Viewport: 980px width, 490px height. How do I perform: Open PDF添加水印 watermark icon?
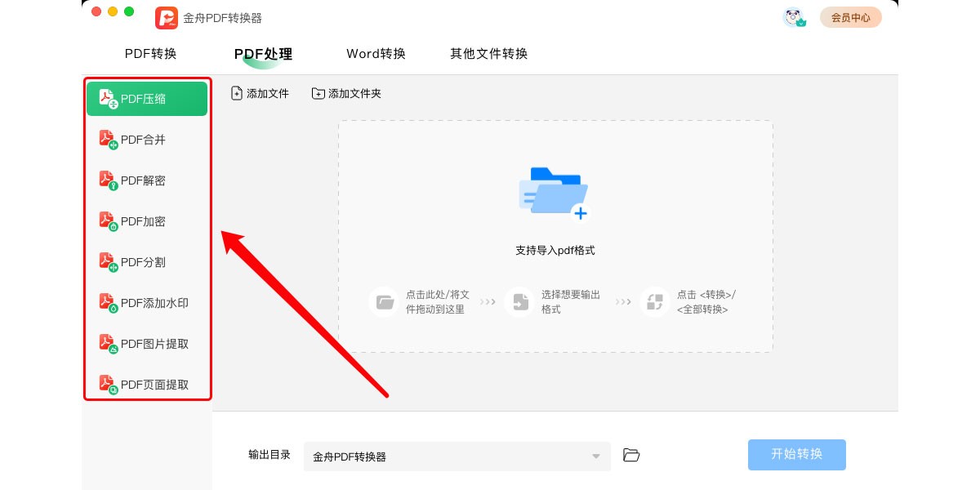pyautogui.click(x=108, y=303)
